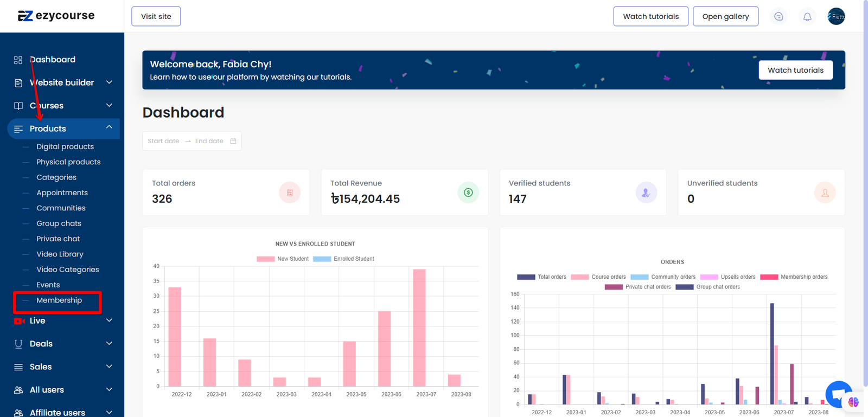The image size is (868, 417).
Task: Select Digital products in sidebar
Action: coord(65,146)
